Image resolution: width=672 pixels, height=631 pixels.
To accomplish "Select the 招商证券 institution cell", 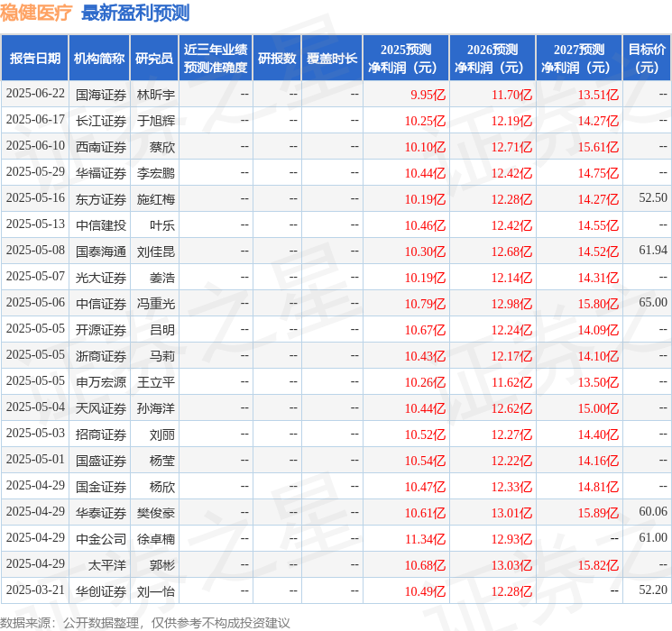I will pos(101,434).
